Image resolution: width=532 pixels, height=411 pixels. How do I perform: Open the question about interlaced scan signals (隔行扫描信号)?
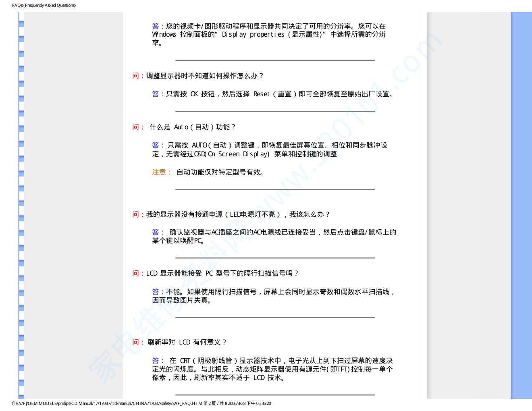(x=222, y=273)
